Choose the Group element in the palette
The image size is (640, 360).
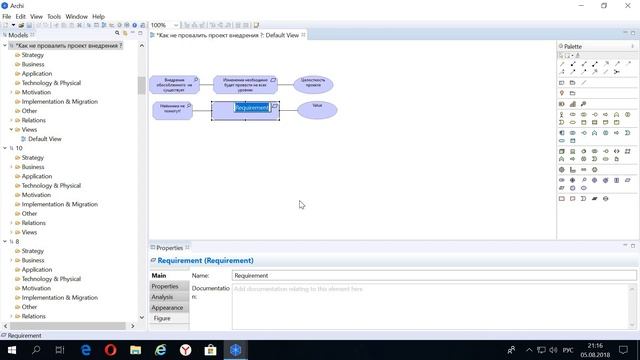pos(572,83)
